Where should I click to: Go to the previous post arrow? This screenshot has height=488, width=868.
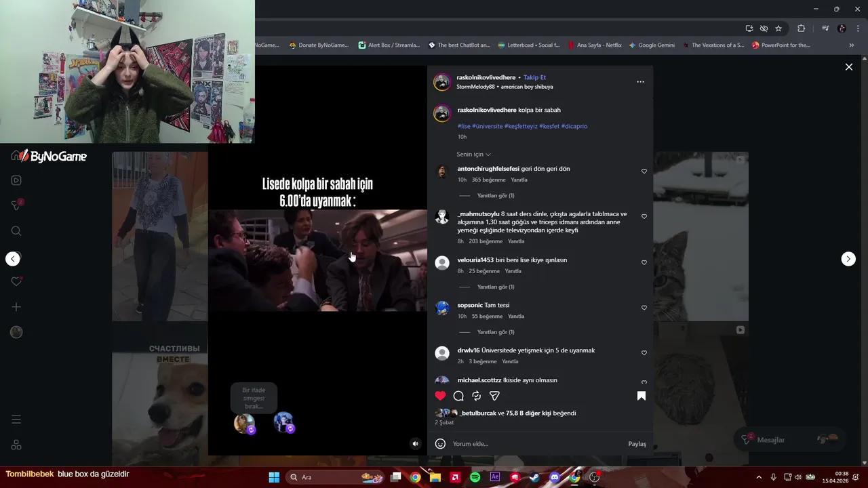(x=12, y=259)
